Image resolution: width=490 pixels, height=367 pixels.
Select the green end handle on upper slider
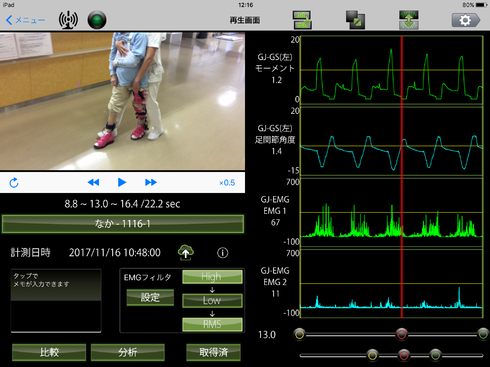(483, 334)
